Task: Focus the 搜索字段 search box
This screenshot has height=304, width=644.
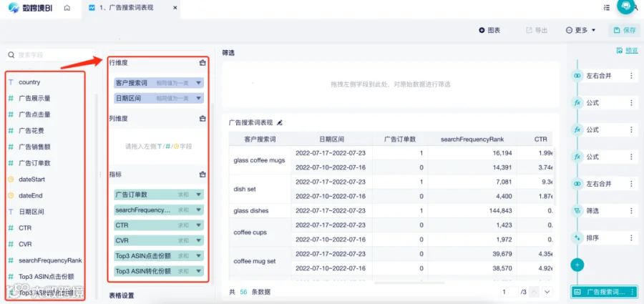Action: 51,54
